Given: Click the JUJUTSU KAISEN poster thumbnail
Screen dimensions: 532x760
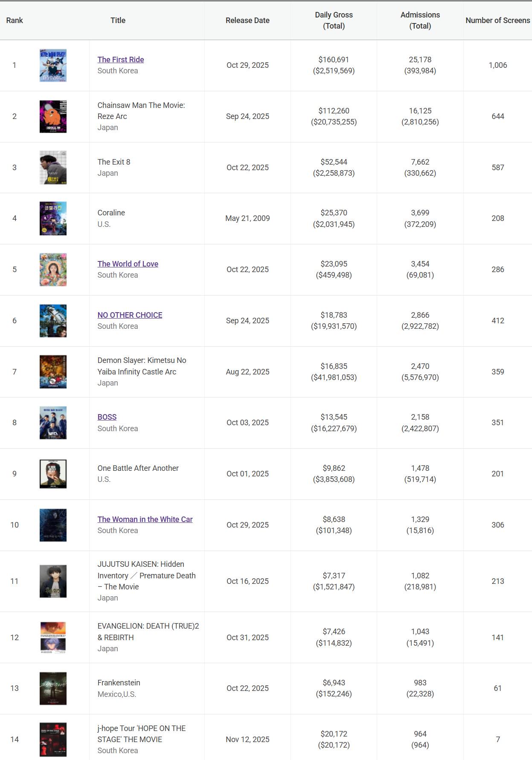Looking at the screenshot, I should [x=53, y=581].
